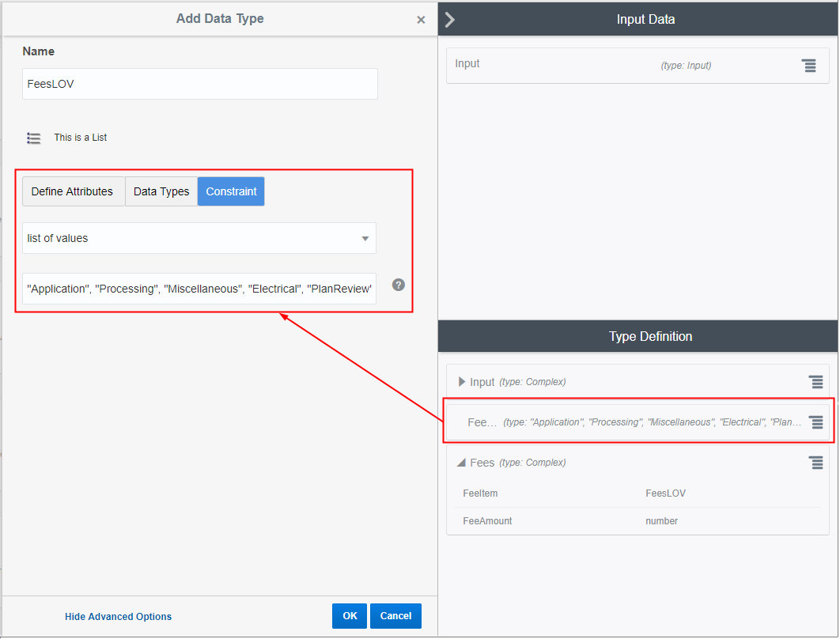The height and width of the screenshot is (639, 840).
Task: Toggle the 'This is a List' option
Action: click(x=80, y=138)
